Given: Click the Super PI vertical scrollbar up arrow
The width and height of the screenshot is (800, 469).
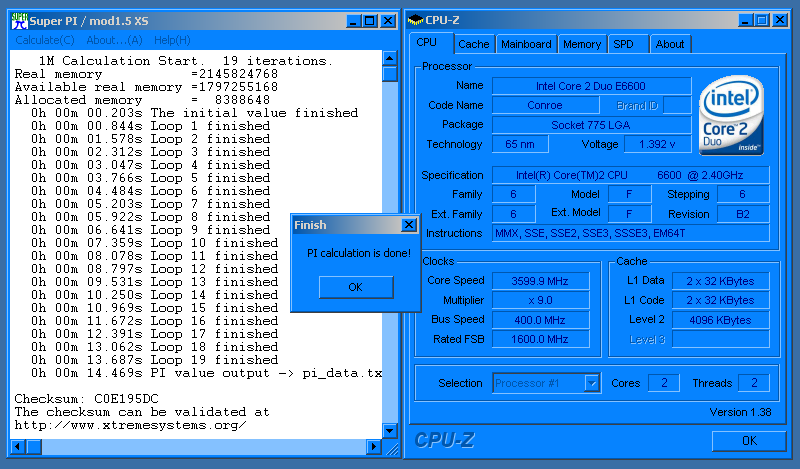Looking at the screenshot, I should click(389, 58).
